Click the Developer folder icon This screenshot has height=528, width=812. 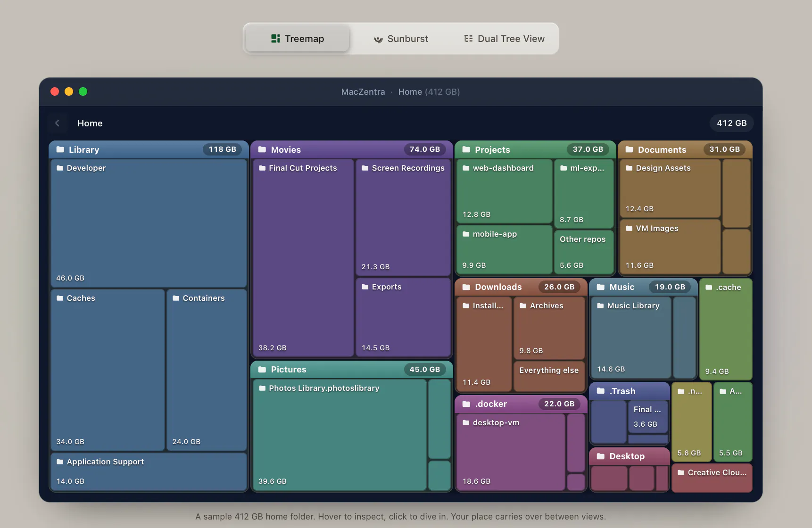pos(60,168)
